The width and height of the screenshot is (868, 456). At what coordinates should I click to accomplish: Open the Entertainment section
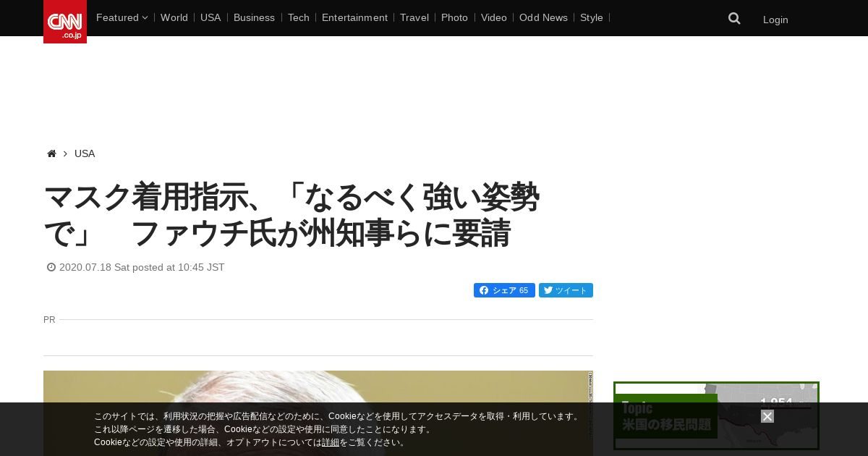(x=354, y=17)
